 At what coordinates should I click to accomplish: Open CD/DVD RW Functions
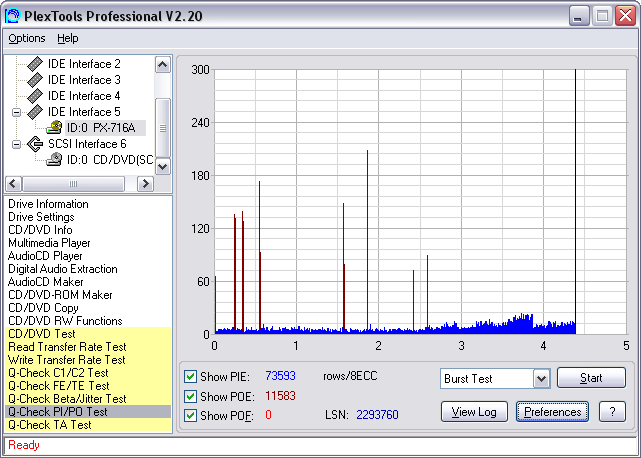pos(65,321)
